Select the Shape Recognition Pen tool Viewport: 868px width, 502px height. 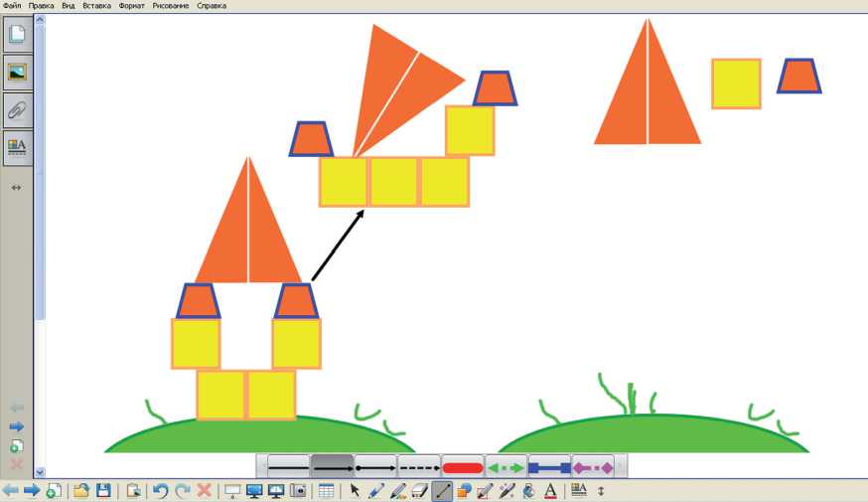pos(485,491)
